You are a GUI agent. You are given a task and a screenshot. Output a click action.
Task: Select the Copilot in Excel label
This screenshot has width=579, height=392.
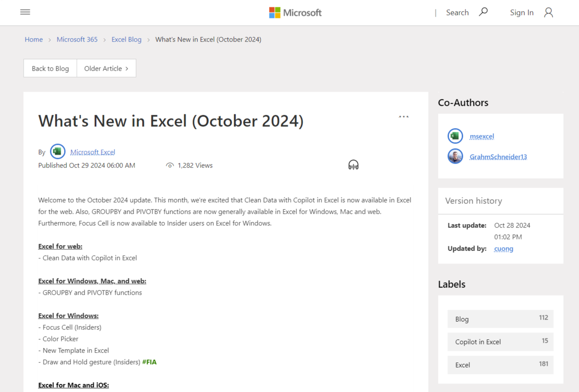point(478,341)
